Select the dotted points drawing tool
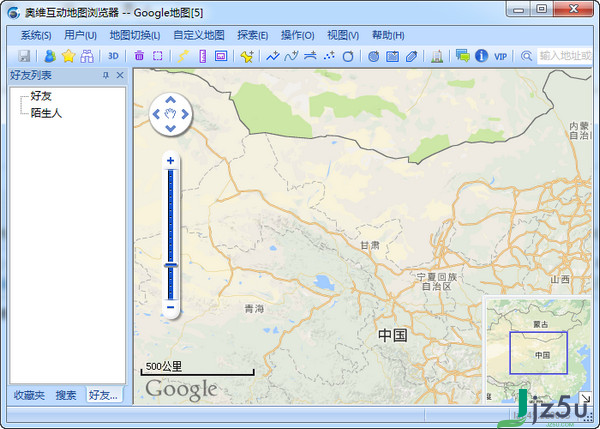600x429 pixels. (329, 56)
